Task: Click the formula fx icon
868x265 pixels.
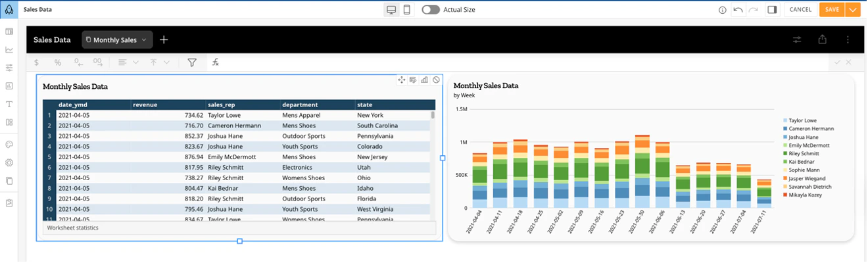Action: (x=215, y=62)
